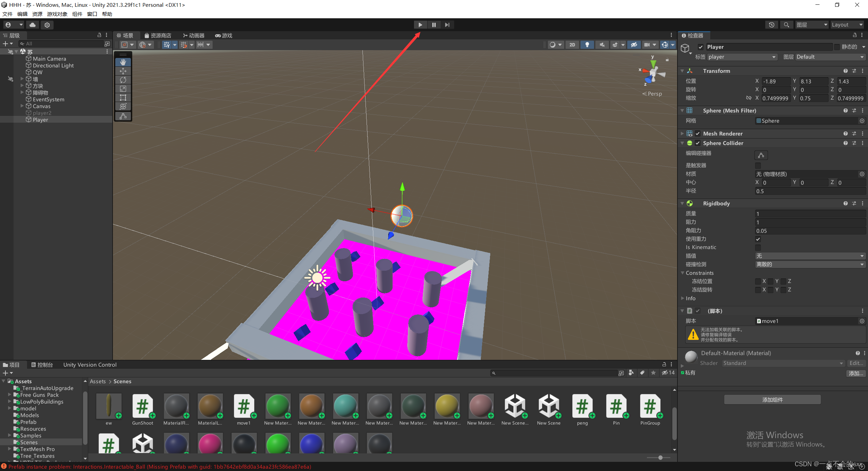Disable the 使用重力 checkbox in Rigidbody
Viewport: 868px width, 471px height.
tap(758, 239)
